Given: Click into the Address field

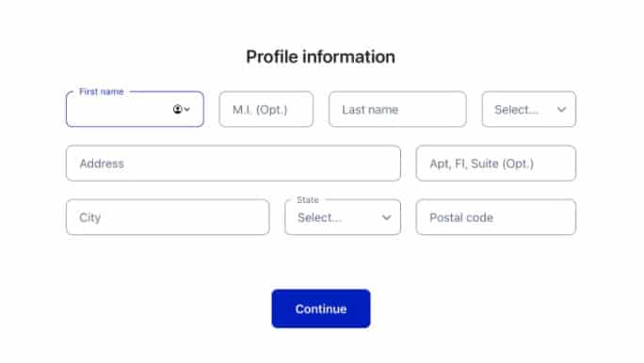Looking at the screenshot, I should click(233, 164).
